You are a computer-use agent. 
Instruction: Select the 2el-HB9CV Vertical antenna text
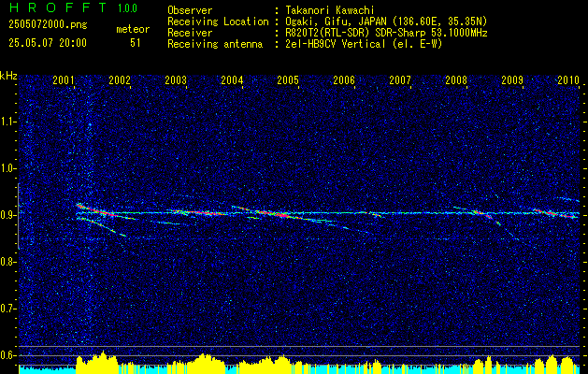pos(364,44)
